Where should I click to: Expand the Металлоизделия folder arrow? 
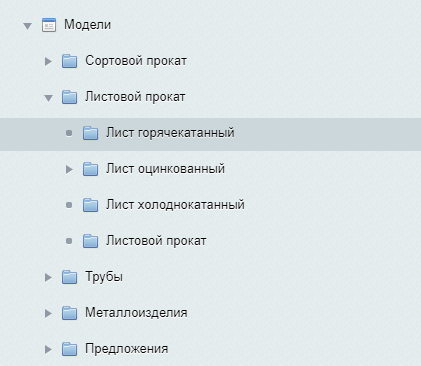pyautogui.click(x=49, y=313)
